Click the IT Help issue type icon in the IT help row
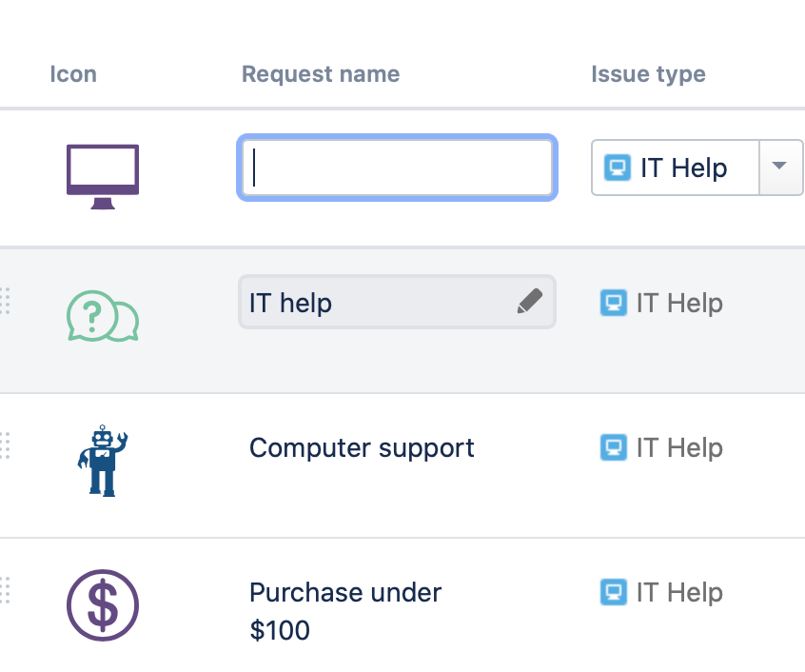 coord(614,303)
